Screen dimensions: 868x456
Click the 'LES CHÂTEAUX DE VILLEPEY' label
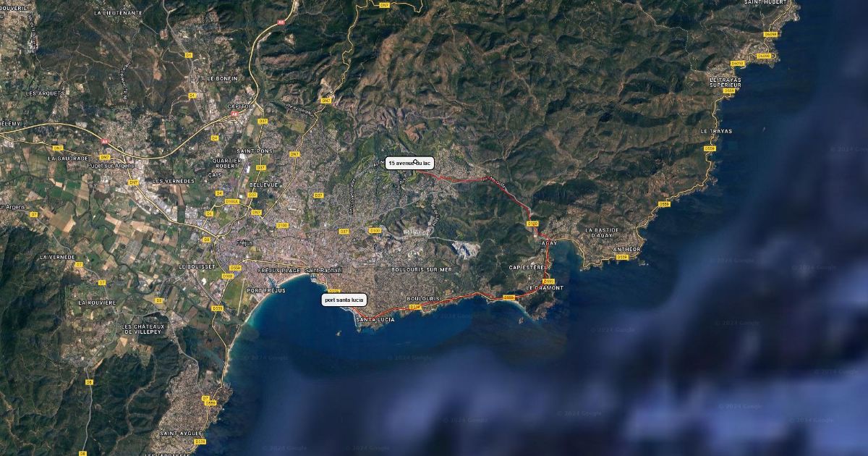pos(144,329)
